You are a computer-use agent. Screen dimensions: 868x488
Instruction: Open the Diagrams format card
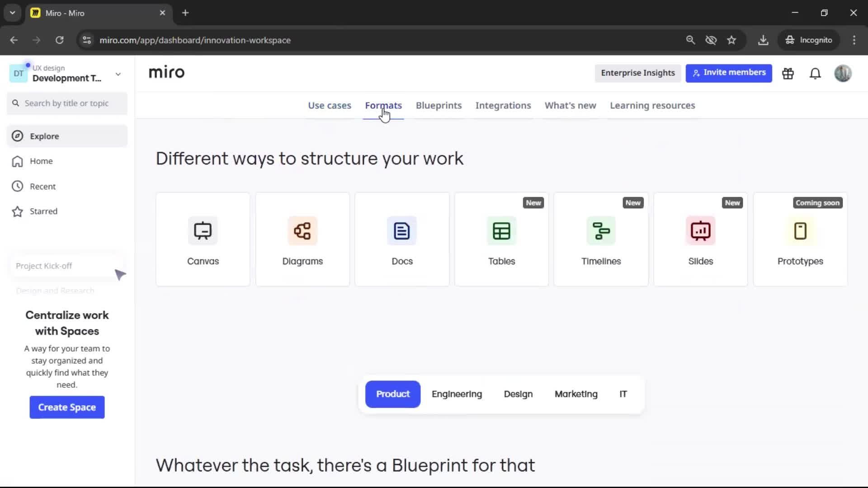coord(302,239)
